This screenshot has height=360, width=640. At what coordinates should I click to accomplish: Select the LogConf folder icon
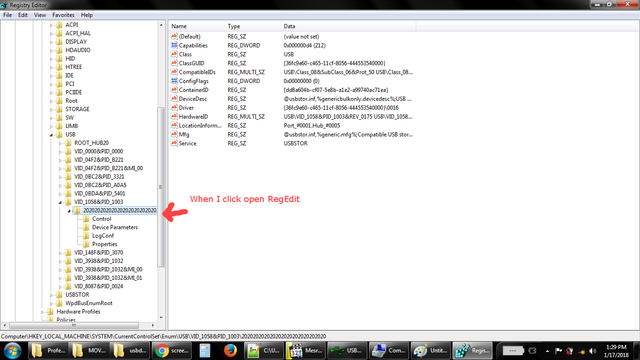(x=86, y=236)
